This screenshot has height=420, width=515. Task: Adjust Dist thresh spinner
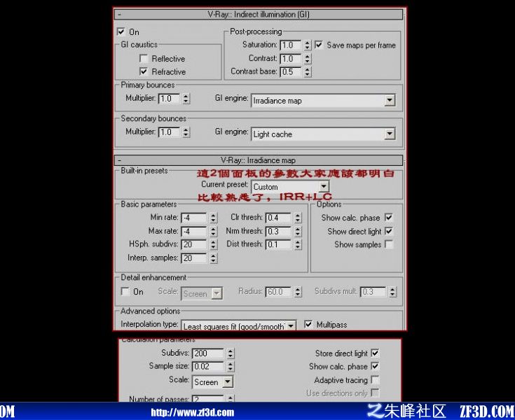coord(298,244)
